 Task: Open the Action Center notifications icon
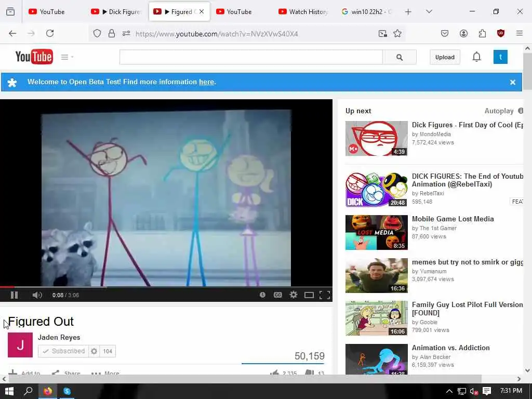(487, 391)
